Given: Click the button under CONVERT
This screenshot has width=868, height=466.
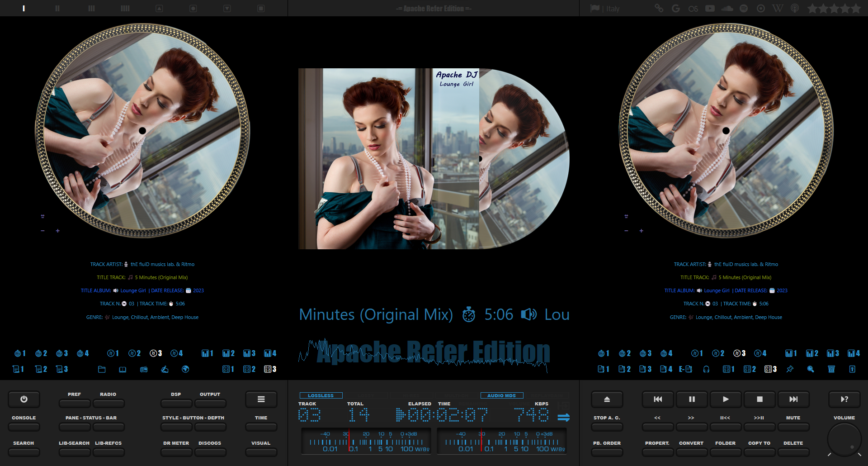Looking at the screenshot, I should pos(691,452).
